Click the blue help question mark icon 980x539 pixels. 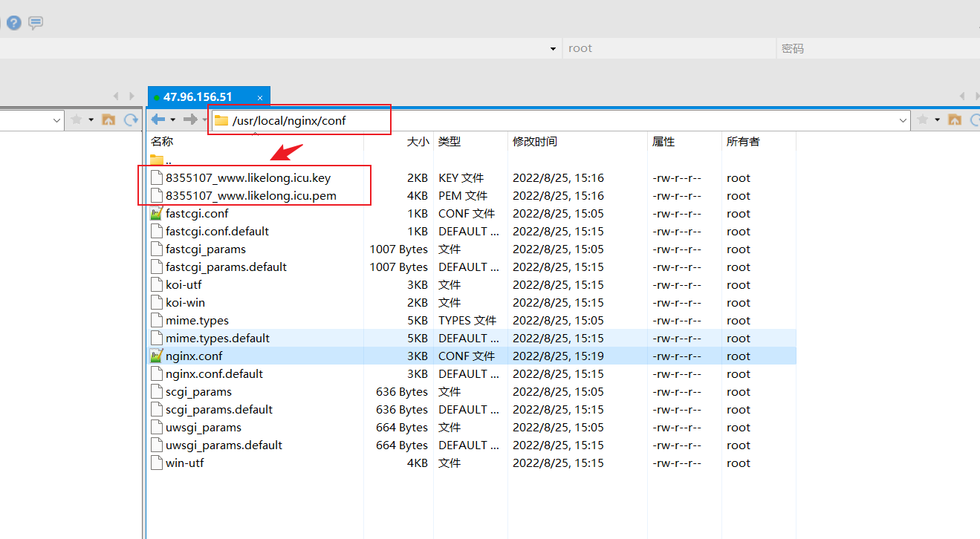click(13, 23)
